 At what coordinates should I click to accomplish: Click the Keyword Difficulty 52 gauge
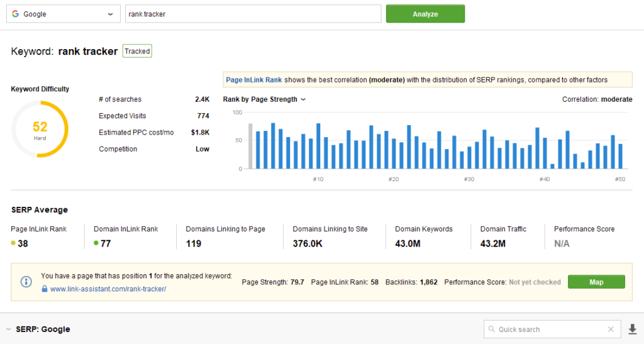click(x=40, y=128)
